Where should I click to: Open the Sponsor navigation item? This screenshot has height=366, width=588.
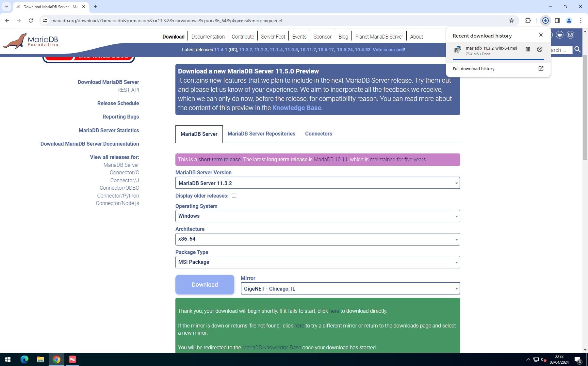(x=322, y=37)
